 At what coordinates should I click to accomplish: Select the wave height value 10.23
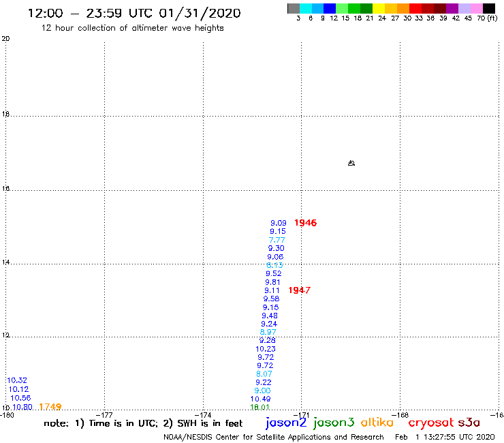coord(266,349)
